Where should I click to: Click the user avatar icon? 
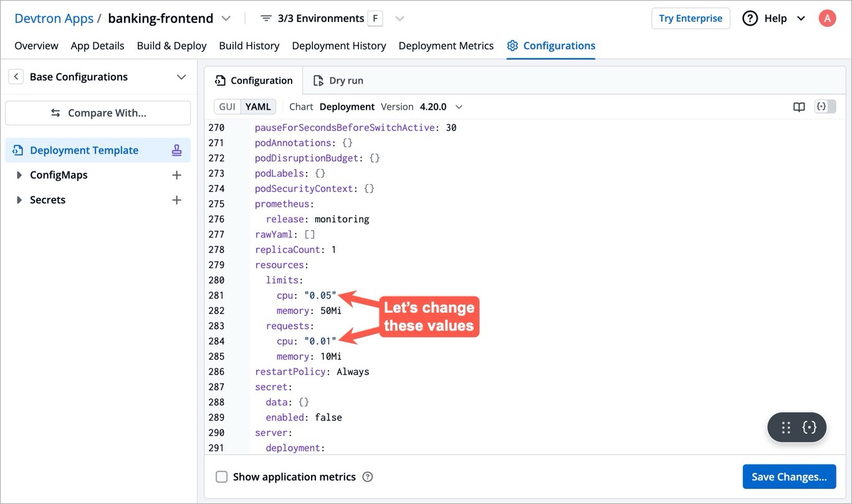click(x=826, y=18)
